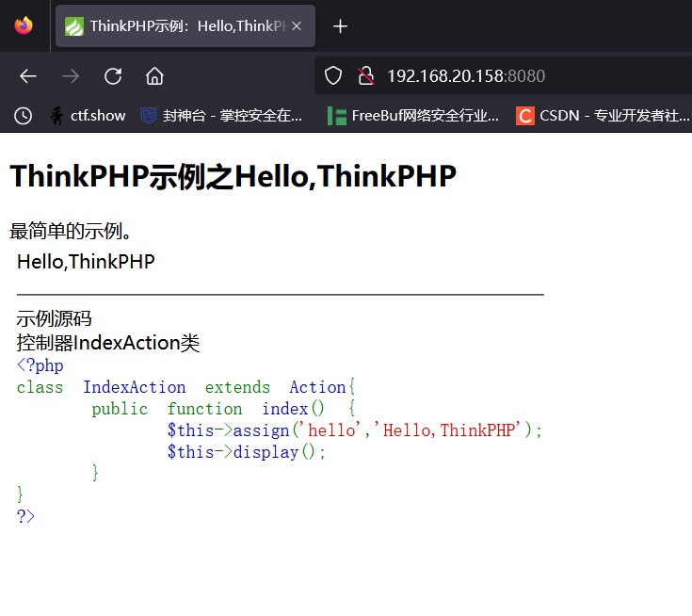Open the ctf.show bookmark
The image size is (692, 616).
point(88,116)
